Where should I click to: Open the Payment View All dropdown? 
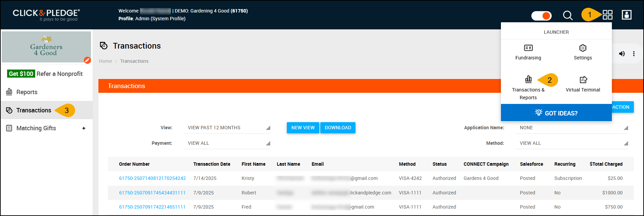coord(227,143)
